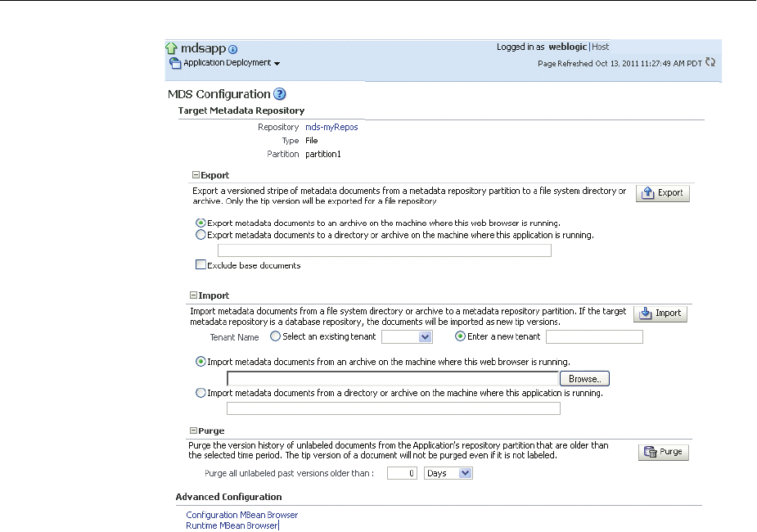The height and width of the screenshot is (532, 757).
Task: Select export to directory on application machine
Action: click(x=201, y=235)
